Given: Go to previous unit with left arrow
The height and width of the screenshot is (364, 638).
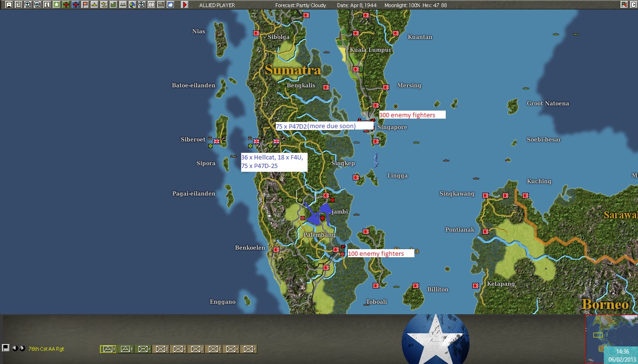Looking at the screenshot, I should pos(15,348).
